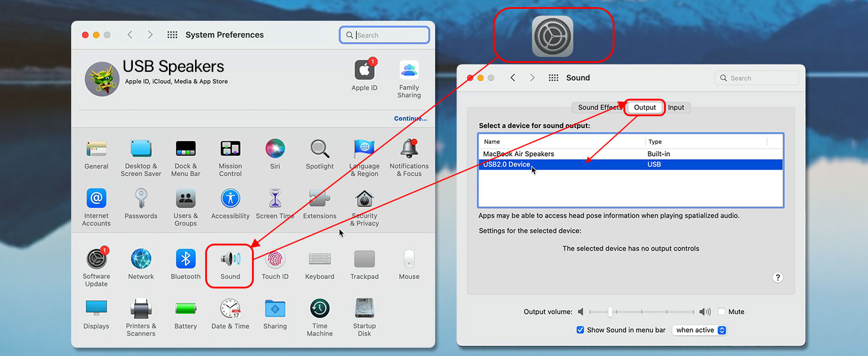Expand the 'when active' dropdown

[700, 330]
